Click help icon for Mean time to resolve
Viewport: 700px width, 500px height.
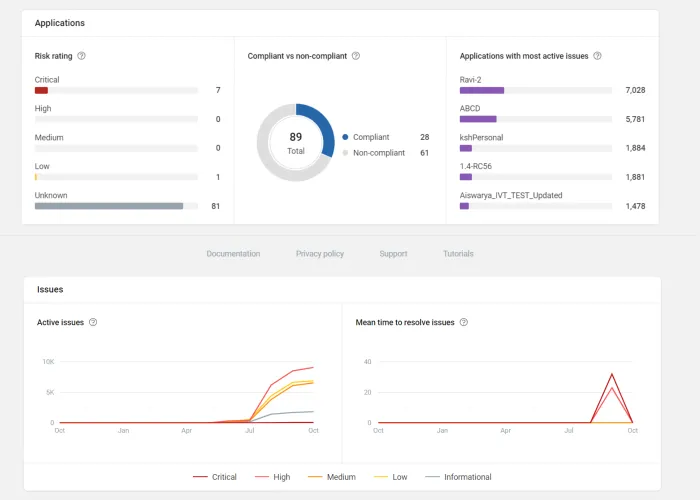[464, 322]
